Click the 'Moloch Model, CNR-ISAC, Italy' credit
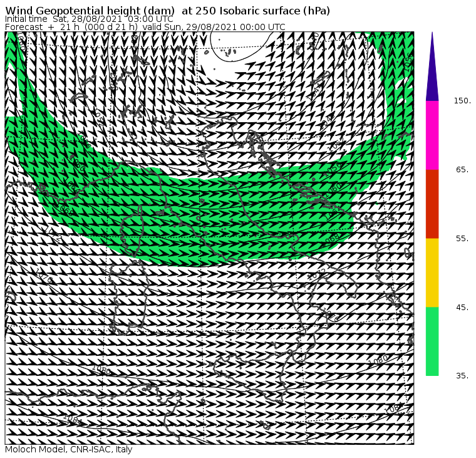The image size is (476, 458). [x=69, y=449]
